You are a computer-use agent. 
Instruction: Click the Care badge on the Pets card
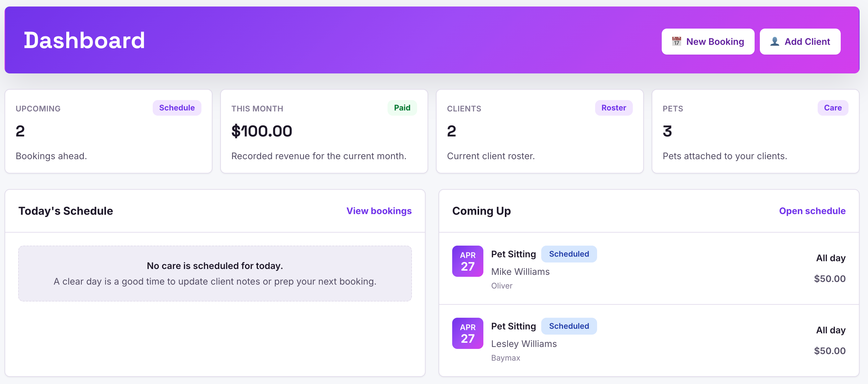[833, 108]
